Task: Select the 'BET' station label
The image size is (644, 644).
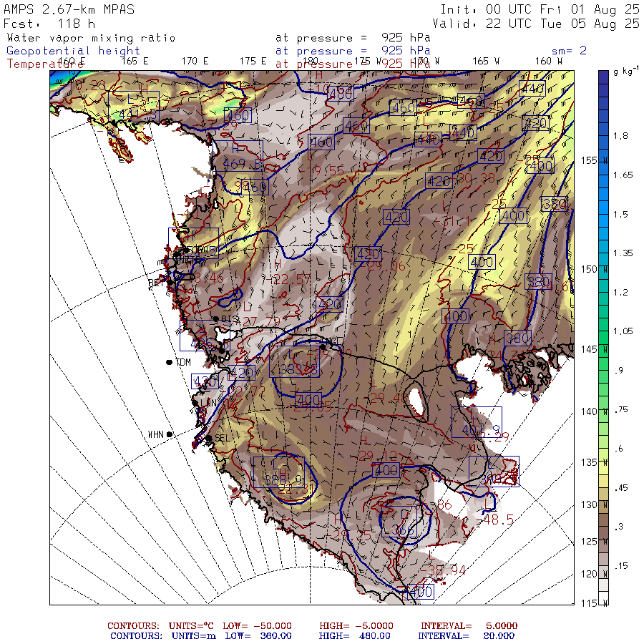Action: click(x=156, y=283)
